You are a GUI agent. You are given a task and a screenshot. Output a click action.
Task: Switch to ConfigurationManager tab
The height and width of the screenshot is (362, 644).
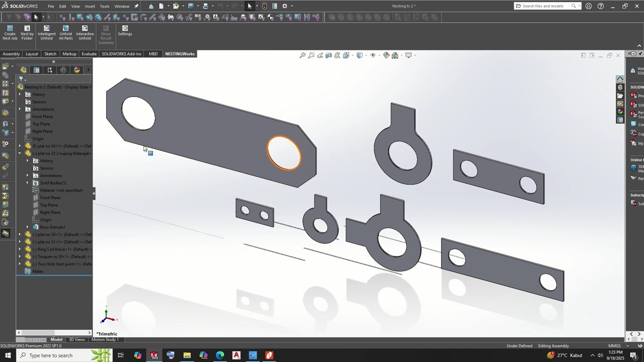coord(50,70)
